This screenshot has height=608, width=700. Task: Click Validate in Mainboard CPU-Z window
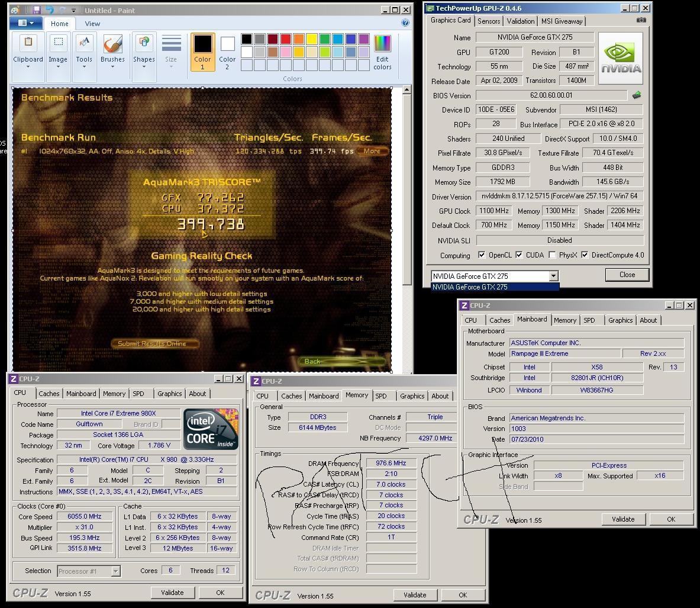point(623,519)
